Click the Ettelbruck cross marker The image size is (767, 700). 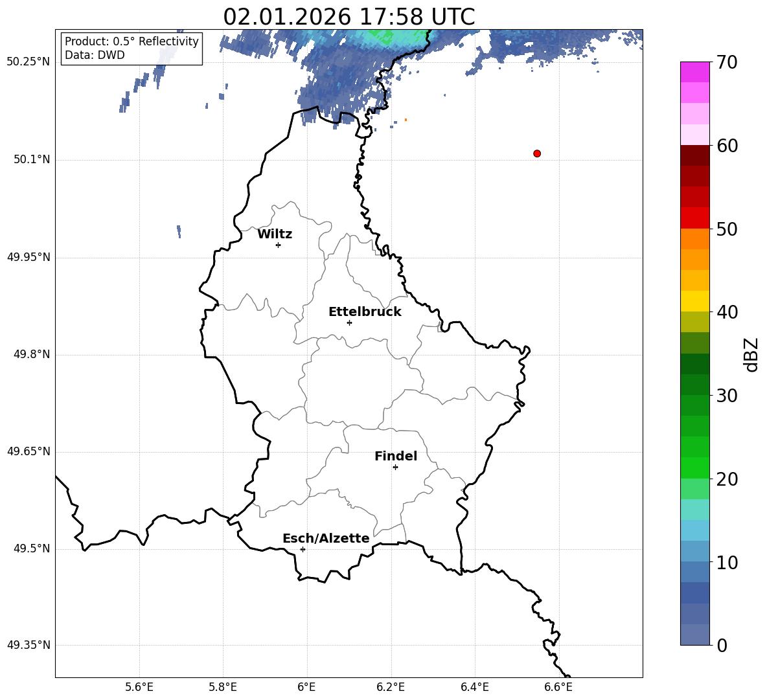(349, 322)
